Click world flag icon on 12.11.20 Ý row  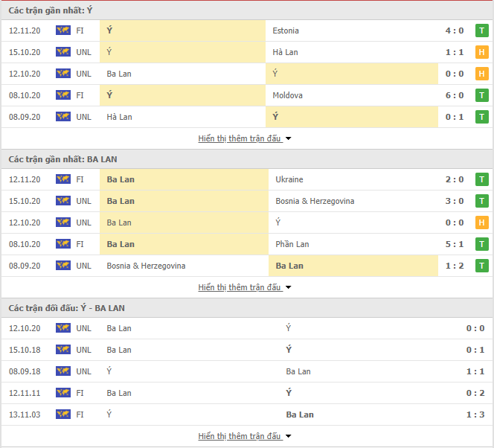pyautogui.click(x=63, y=31)
